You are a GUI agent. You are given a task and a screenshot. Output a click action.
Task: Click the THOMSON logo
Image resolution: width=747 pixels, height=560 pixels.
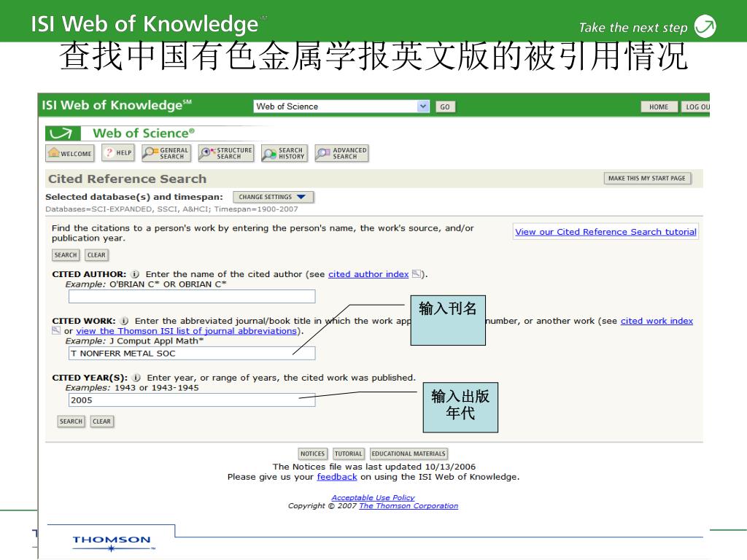(x=112, y=542)
